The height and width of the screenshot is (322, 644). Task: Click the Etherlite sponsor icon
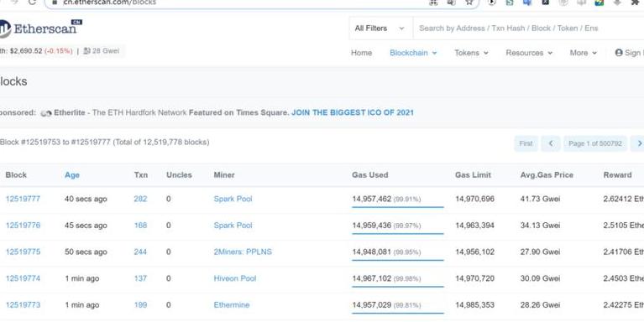tap(46, 113)
